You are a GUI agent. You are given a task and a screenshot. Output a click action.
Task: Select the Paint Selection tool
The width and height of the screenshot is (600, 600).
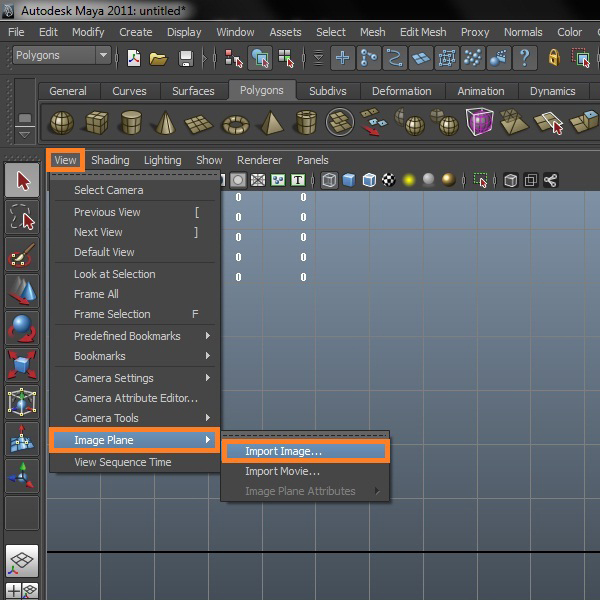point(22,254)
